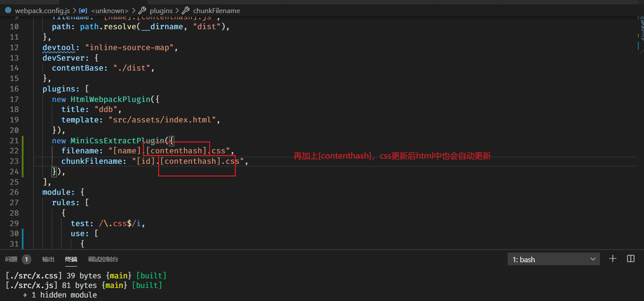The image size is (644, 301).
Task: Click filename key on line 22
Action: 80,151
